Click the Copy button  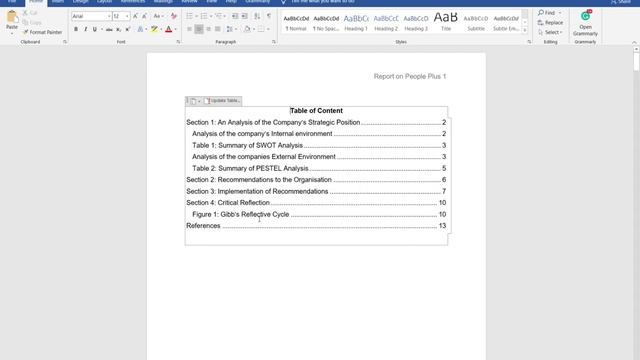point(32,22)
